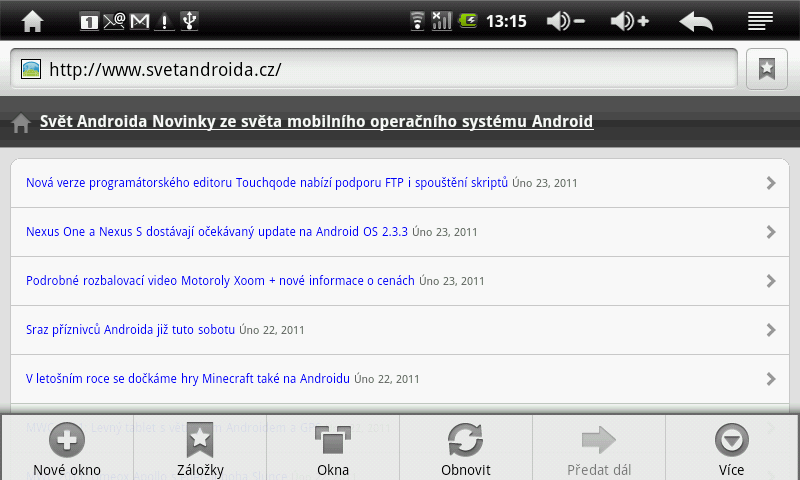The width and height of the screenshot is (800, 480).
Task: Tap the Home icon in the status bar
Action: pos(32,21)
